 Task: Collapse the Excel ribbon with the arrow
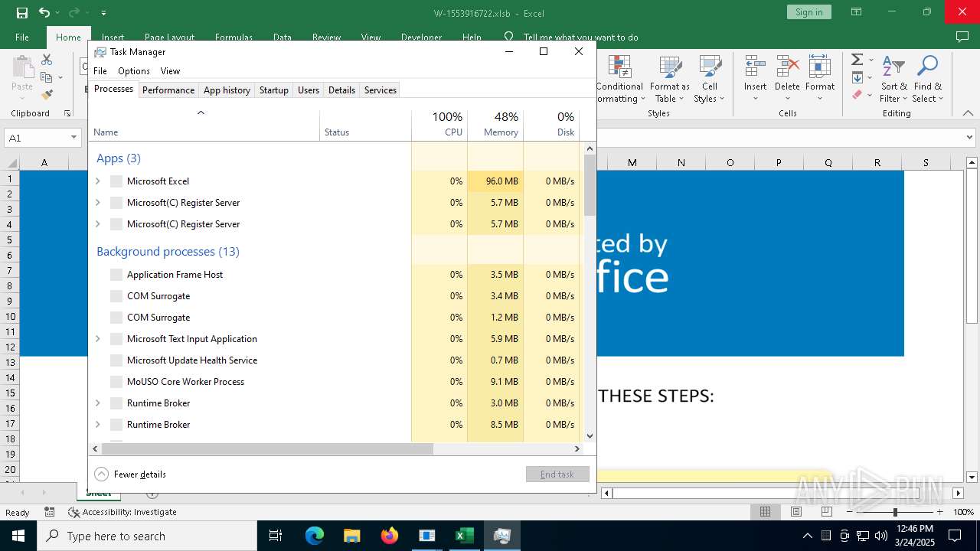tap(969, 113)
